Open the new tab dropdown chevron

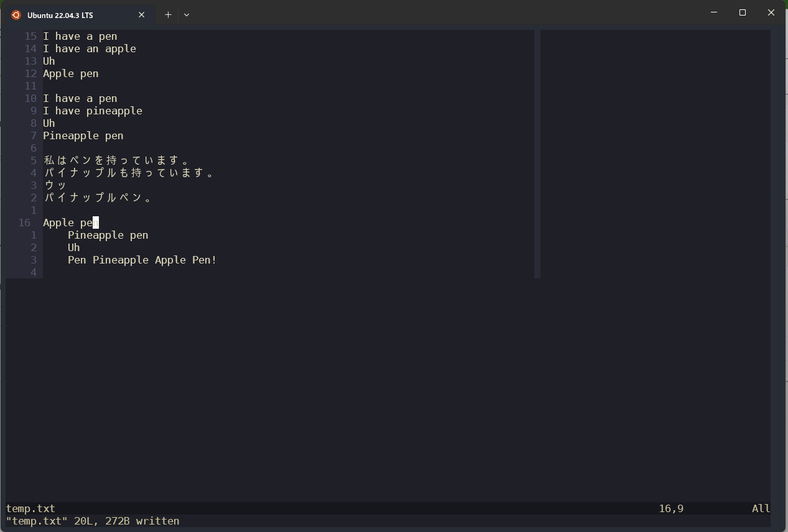coord(186,14)
